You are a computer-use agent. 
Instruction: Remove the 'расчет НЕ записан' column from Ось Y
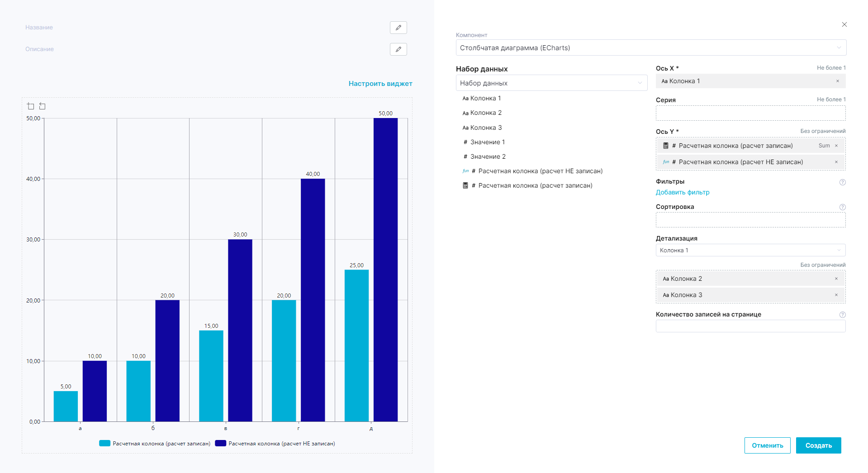(x=836, y=162)
